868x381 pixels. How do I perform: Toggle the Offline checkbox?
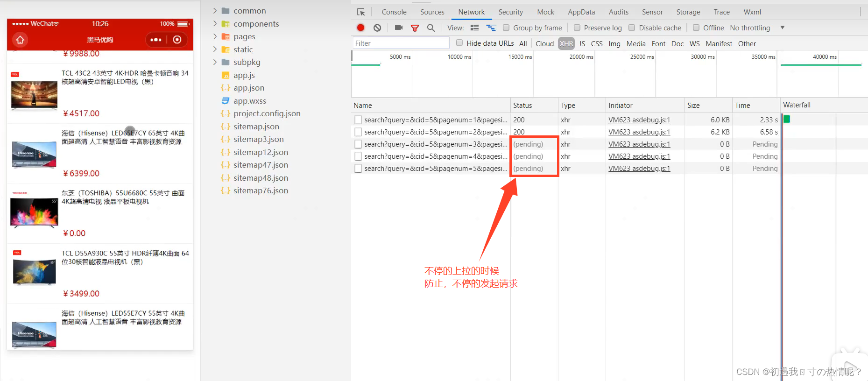click(696, 28)
